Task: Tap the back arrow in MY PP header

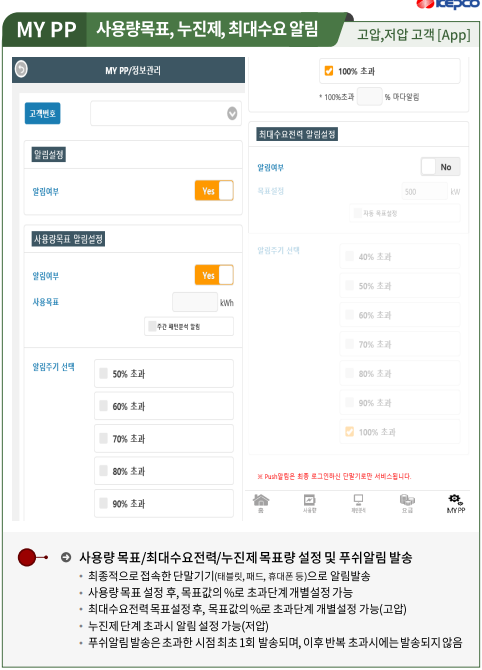Action: [21, 69]
